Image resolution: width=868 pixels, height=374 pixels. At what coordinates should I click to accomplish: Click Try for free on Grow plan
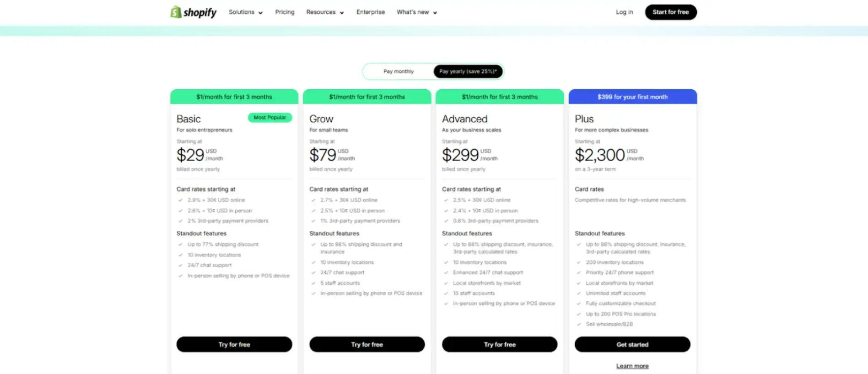tap(367, 344)
